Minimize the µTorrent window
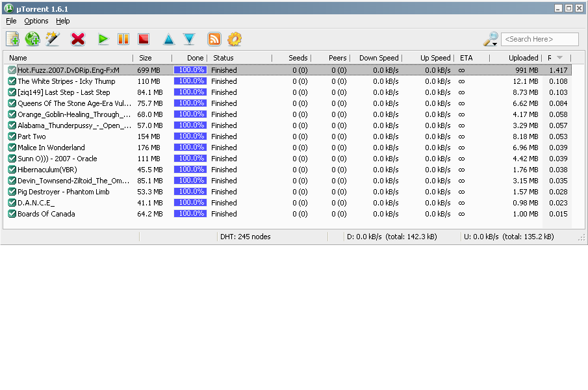Image resolution: width=588 pixels, height=390 pixels. [558, 8]
